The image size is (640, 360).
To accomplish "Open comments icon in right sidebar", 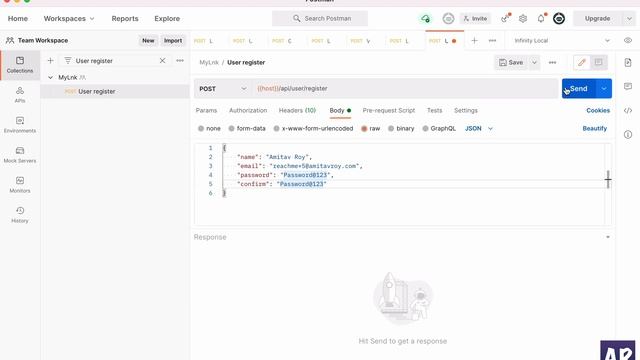I will (x=628, y=86).
